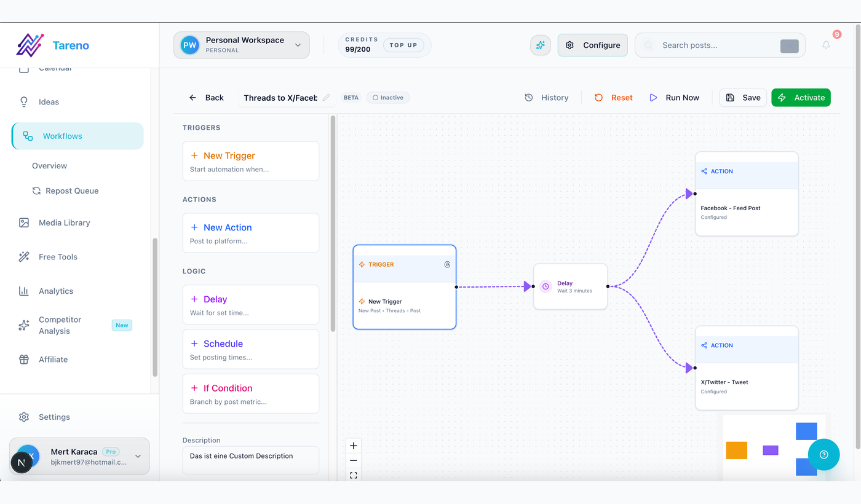Add a New Action block
Screen dimensions: 861x504
pos(251,233)
